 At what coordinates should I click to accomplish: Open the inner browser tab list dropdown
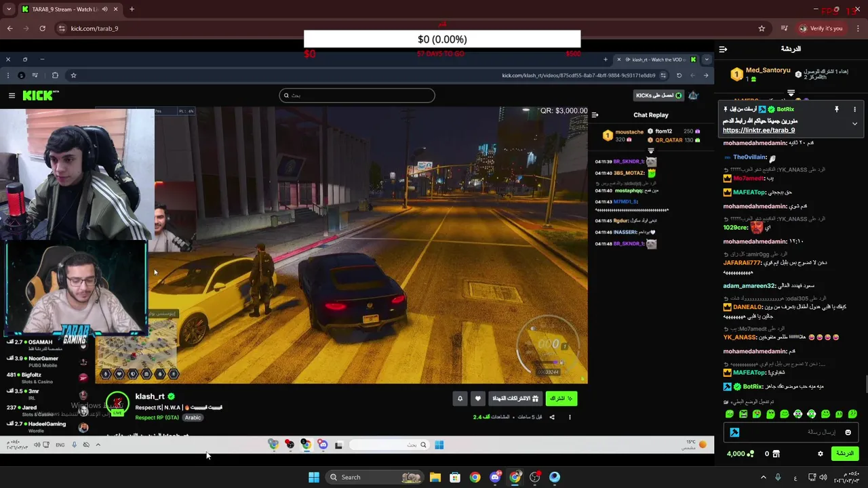(x=706, y=60)
